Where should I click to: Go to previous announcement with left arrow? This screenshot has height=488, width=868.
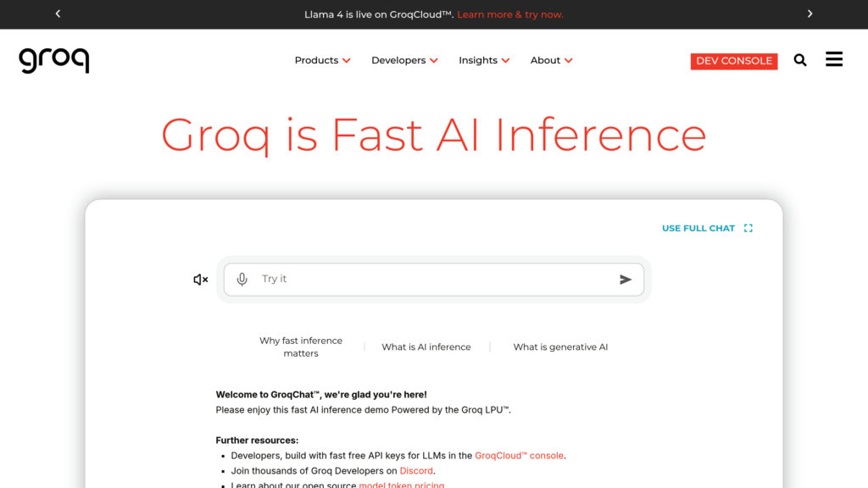(58, 14)
